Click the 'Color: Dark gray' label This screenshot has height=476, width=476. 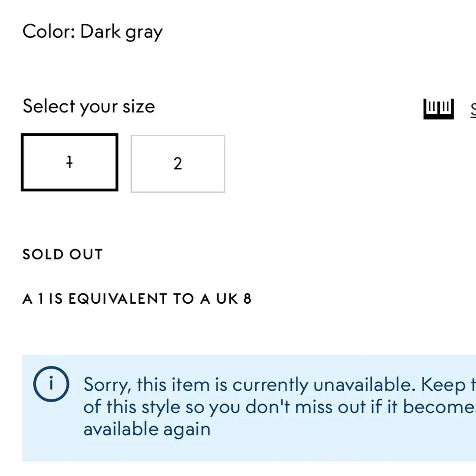tap(93, 32)
